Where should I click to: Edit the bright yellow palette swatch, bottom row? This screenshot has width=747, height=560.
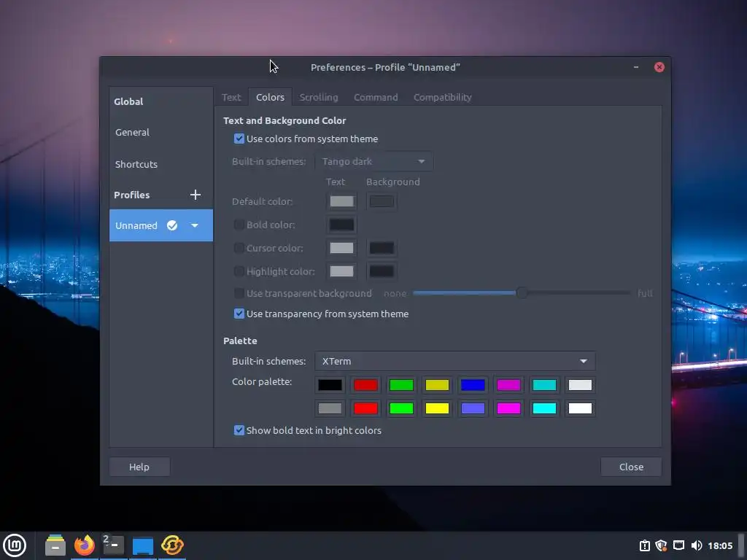click(x=437, y=408)
